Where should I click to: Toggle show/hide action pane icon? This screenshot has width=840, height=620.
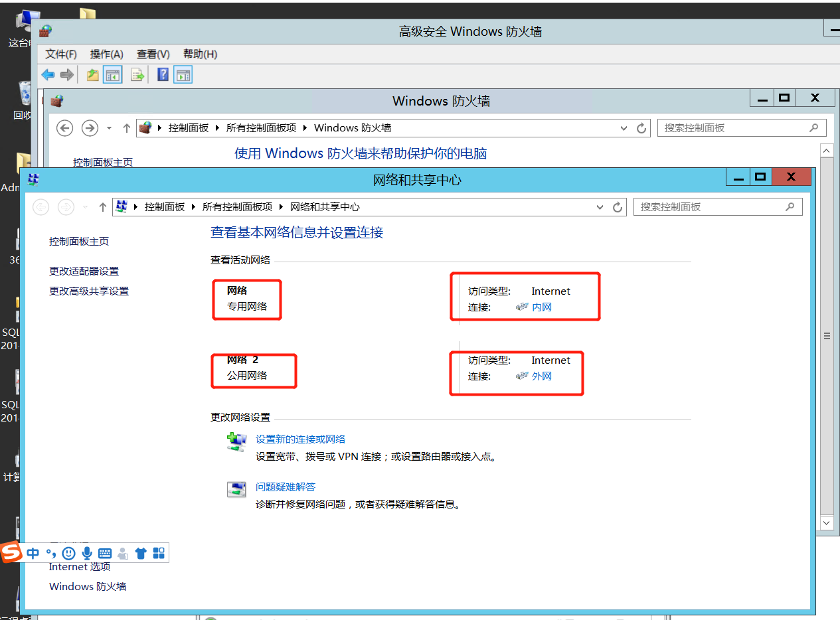(x=183, y=75)
